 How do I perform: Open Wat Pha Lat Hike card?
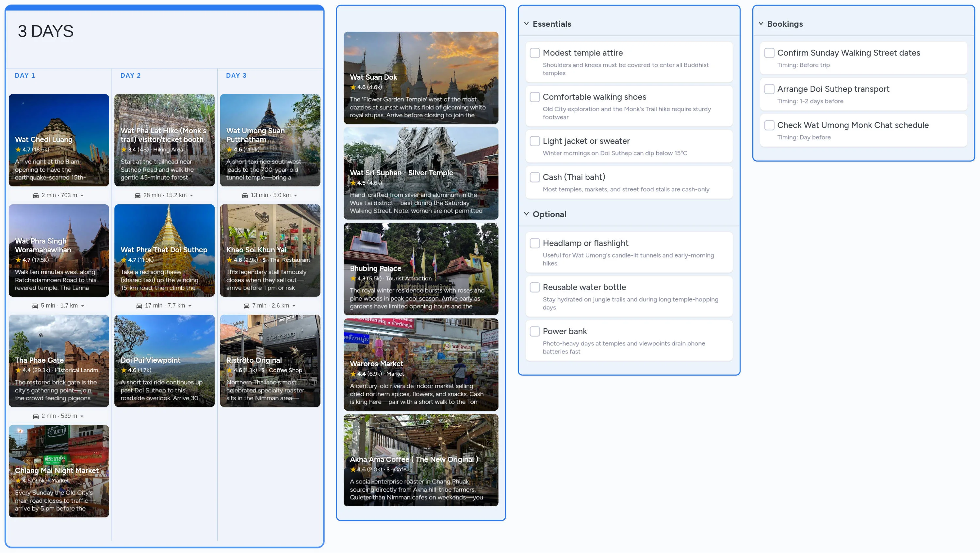[x=164, y=140]
